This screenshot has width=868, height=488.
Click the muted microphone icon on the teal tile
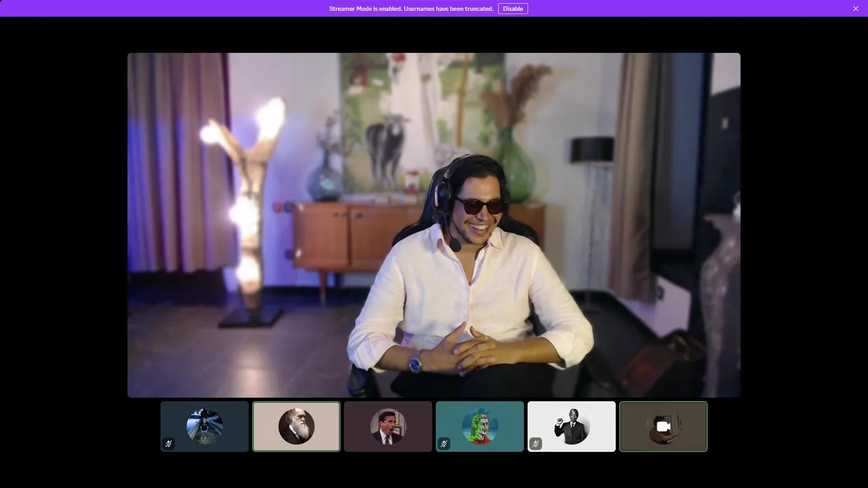tap(443, 444)
